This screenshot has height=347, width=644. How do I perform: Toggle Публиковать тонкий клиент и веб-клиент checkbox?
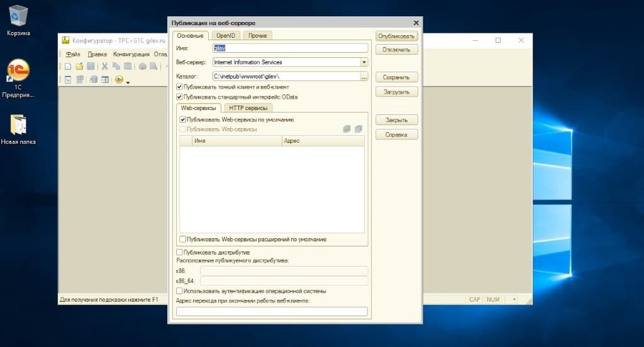point(179,87)
